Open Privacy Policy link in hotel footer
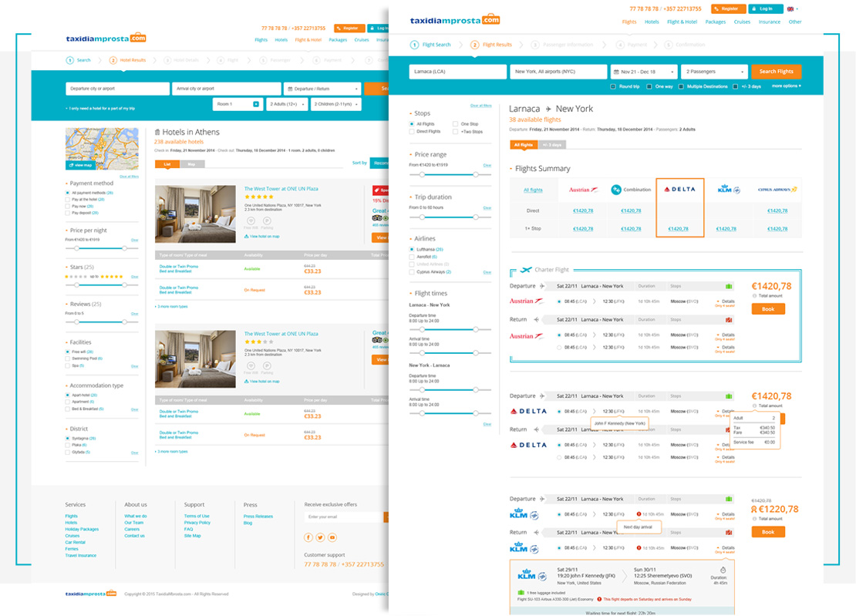The width and height of the screenshot is (856, 616). 197,523
